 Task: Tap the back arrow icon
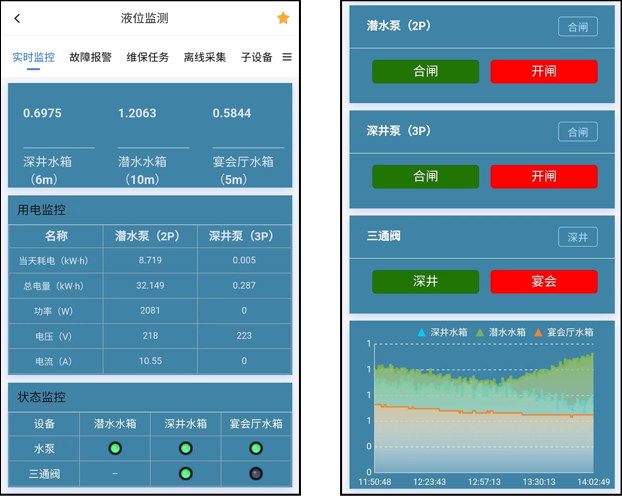coord(17,18)
